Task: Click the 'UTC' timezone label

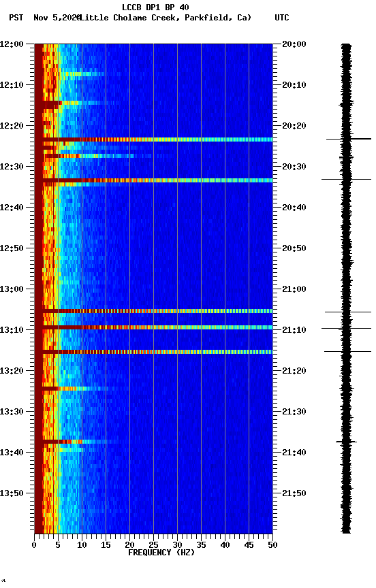Action: tap(282, 18)
